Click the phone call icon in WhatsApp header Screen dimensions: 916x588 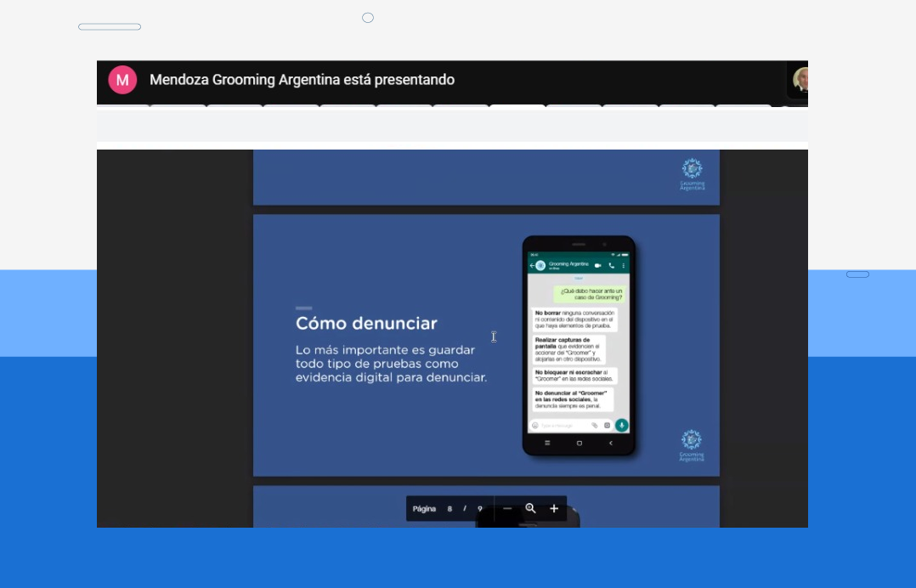coord(611,266)
